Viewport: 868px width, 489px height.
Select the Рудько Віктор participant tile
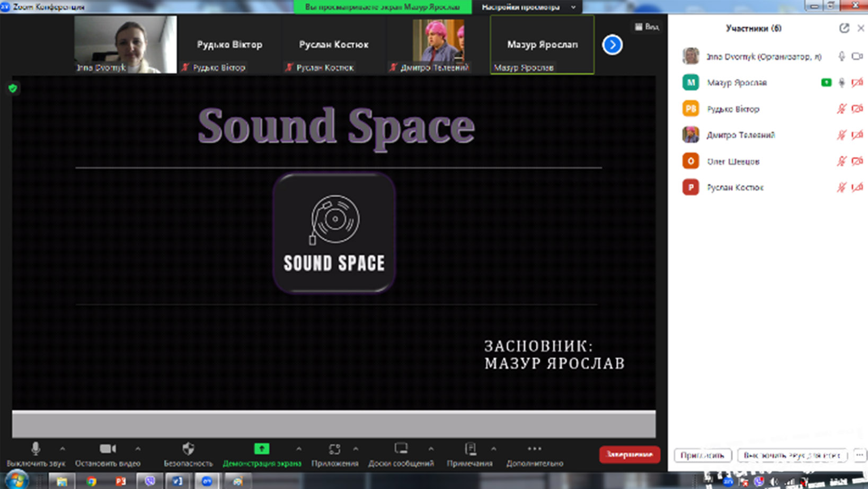click(229, 45)
